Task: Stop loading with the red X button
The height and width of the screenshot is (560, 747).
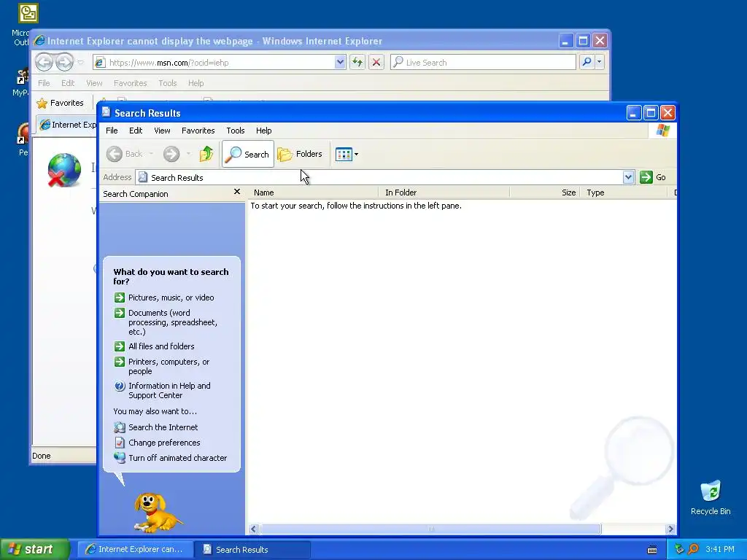Action: pyautogui.click(x=376, y=62)
